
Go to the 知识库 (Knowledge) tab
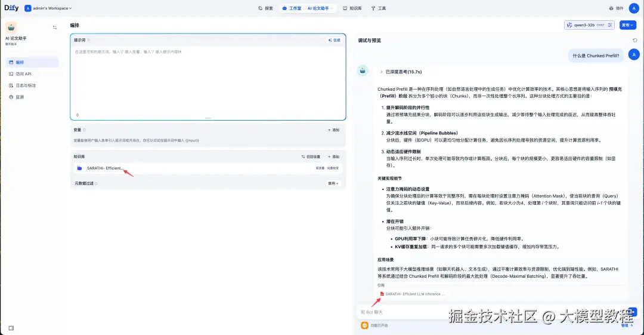coord(352,8)
